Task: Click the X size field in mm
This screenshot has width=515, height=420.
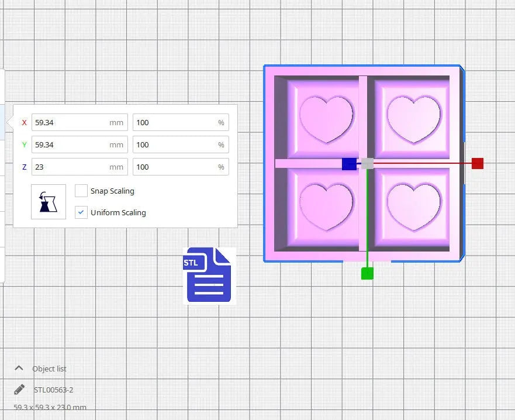Action: coord(70,123)
